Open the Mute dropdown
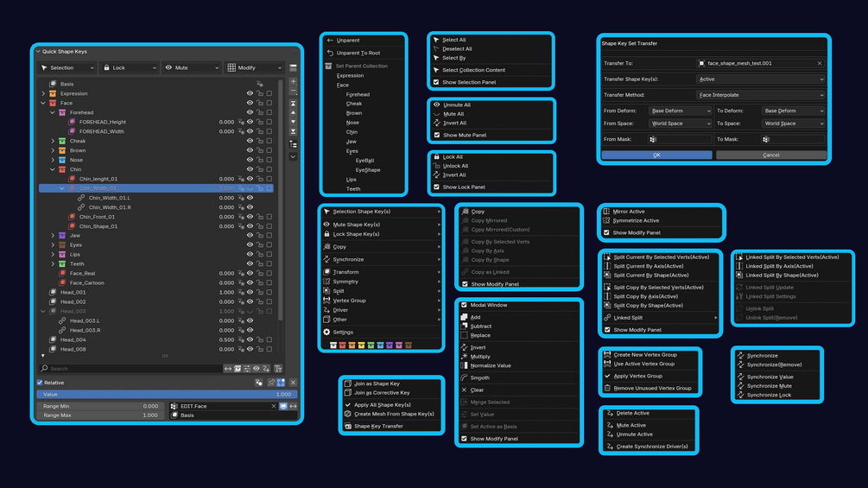The height and width of the screenshot is (488, 868). 192,67
